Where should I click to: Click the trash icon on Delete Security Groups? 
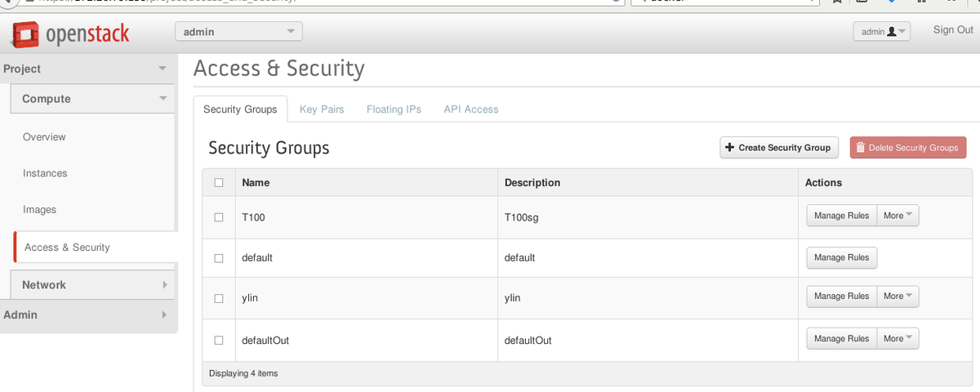pyautogui.click(x=861, y=148)
